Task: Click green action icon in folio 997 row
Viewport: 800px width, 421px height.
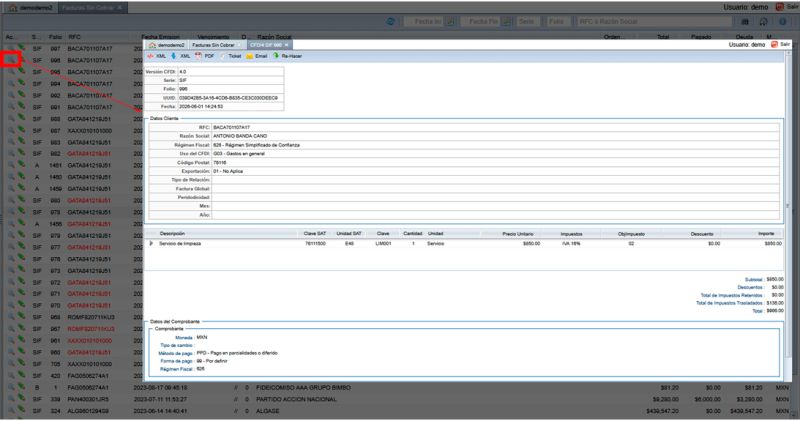Action: [x=21, y=48]
